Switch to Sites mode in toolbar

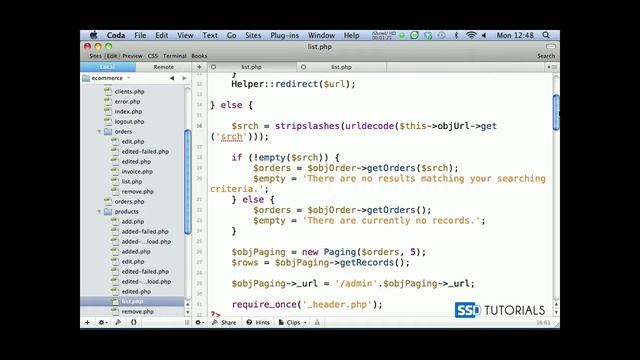96,56
